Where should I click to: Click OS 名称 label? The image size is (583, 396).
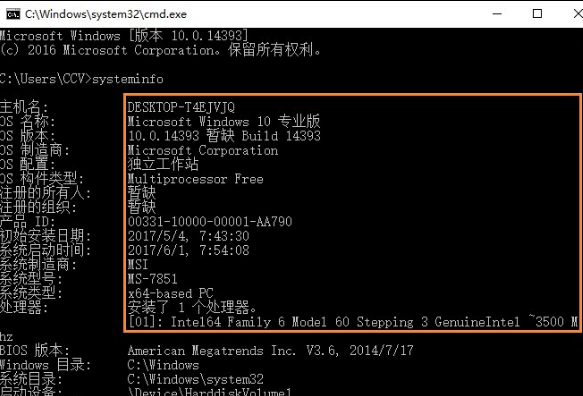click(28, 122)
